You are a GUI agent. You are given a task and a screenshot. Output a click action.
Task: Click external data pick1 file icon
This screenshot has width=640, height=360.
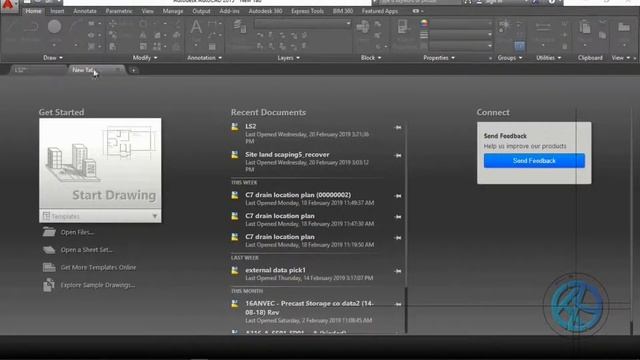tap(235, 271)
